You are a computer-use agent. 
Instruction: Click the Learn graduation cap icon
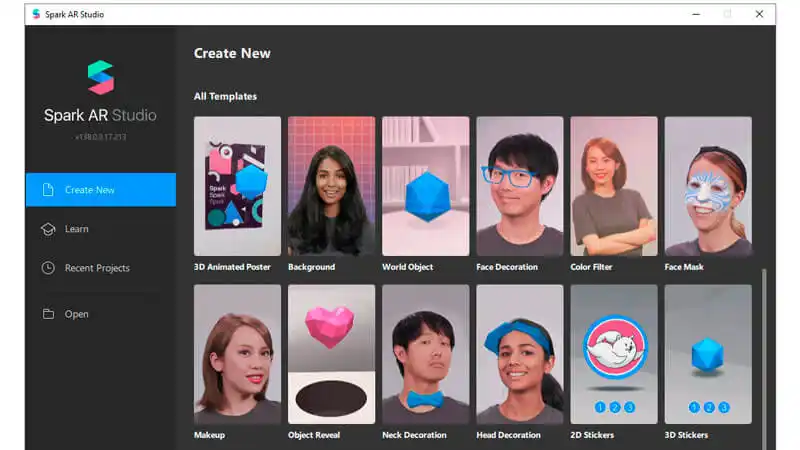tap(48, 229)
